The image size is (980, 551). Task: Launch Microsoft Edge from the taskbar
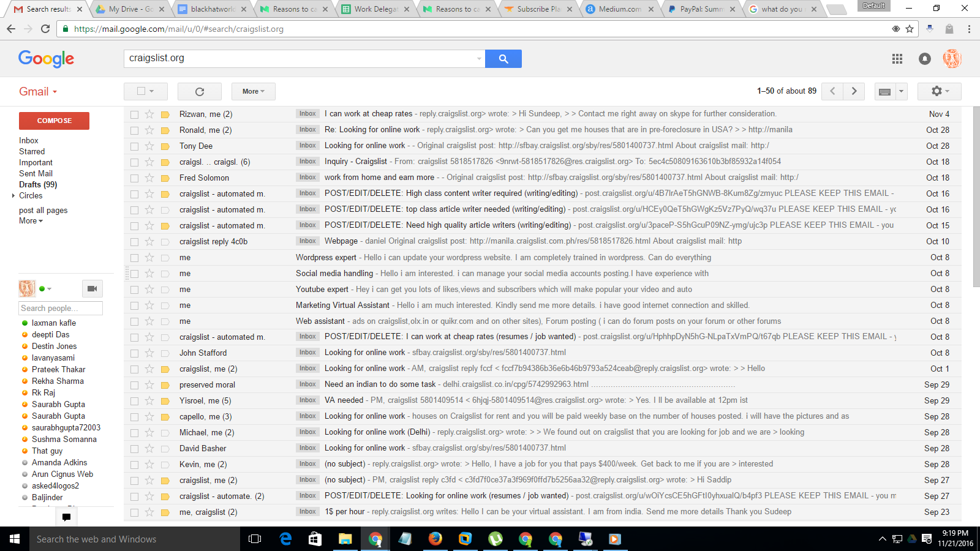point(285,539)
